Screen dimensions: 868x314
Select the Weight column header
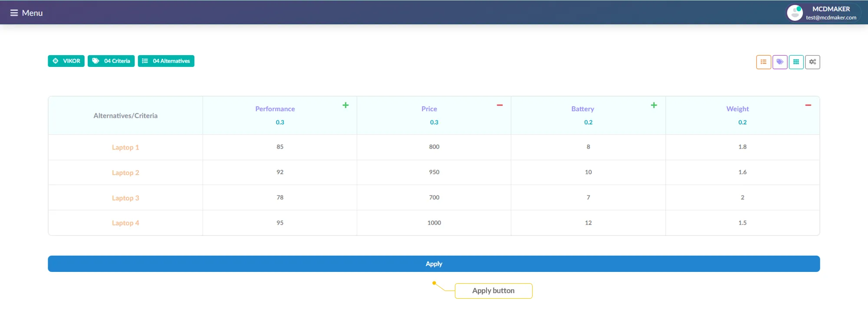coord(738,109)
